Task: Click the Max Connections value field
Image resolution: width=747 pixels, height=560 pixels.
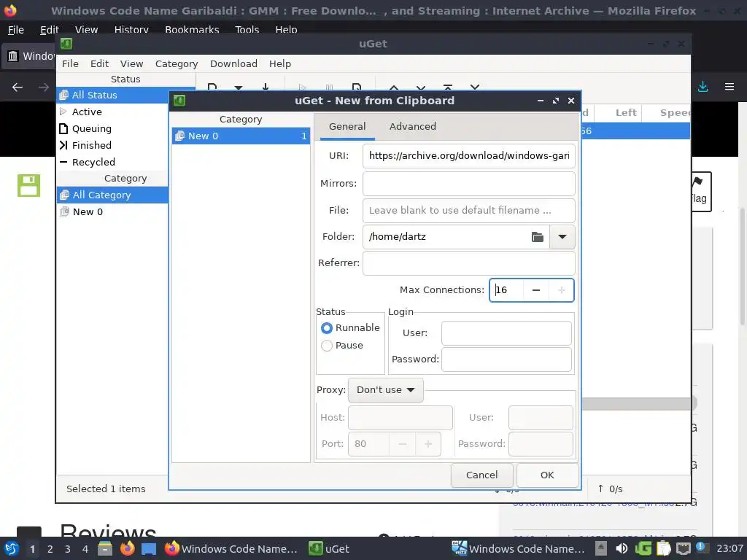Action: click(507, 290)
